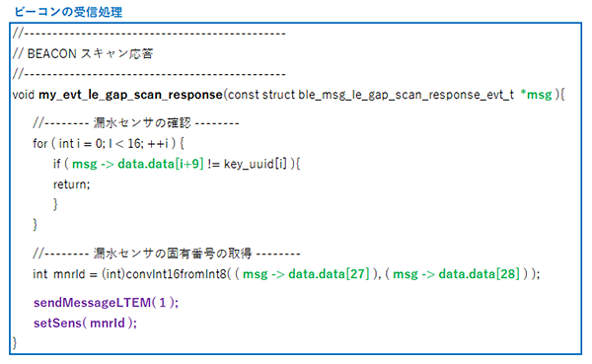Click ble_msg_le_gap_scan_response_evt_t type name

(407, 95)
